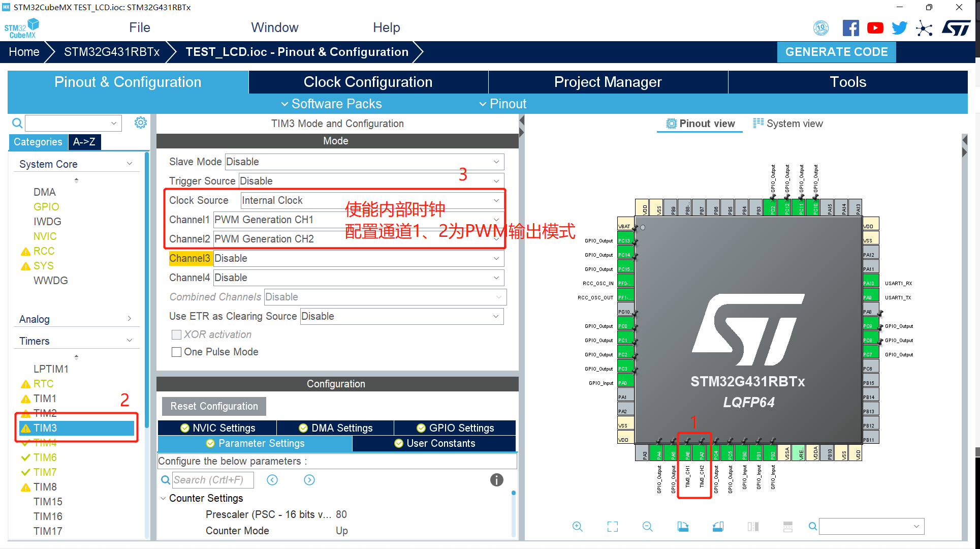Switch to Project Manager tab

point(608,82)
